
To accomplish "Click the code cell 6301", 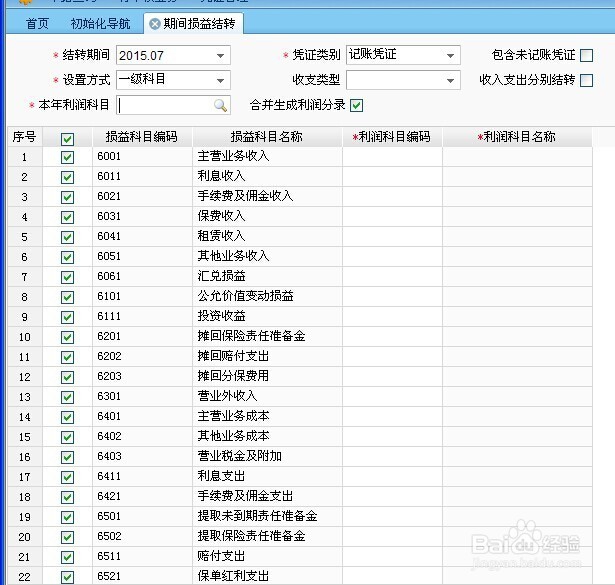I will (142, 397).
